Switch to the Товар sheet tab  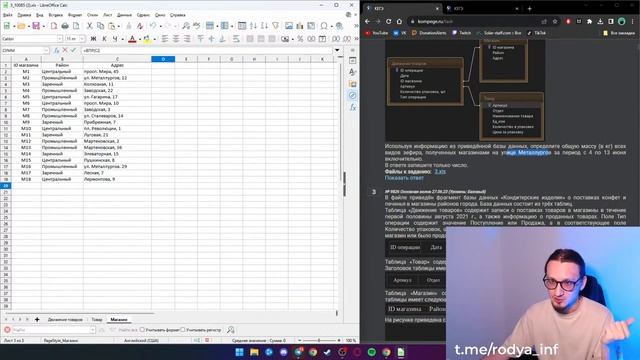[97, 320]
